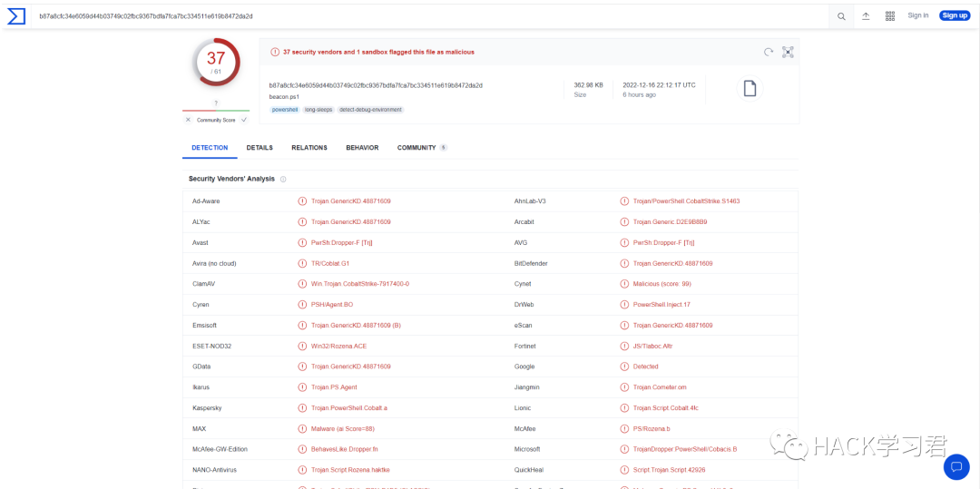Click Script.Trojan.Script.42926 QuickHeal result

pyautogui.click(x=669, y=470)
